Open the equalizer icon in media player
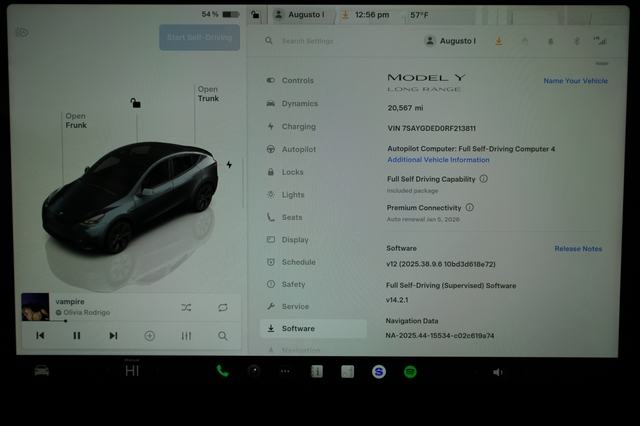The image size is (640, 426). point(186,336)
